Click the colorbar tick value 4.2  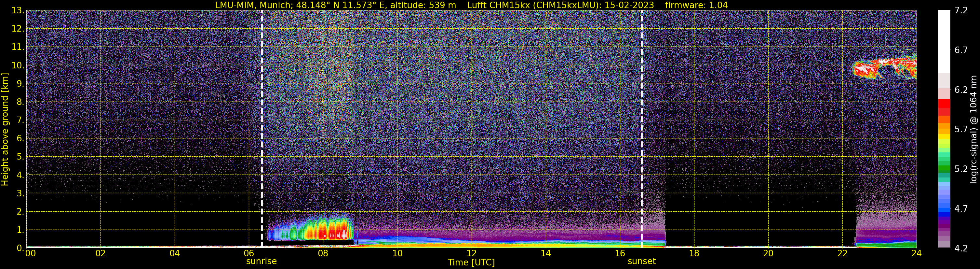961,248
